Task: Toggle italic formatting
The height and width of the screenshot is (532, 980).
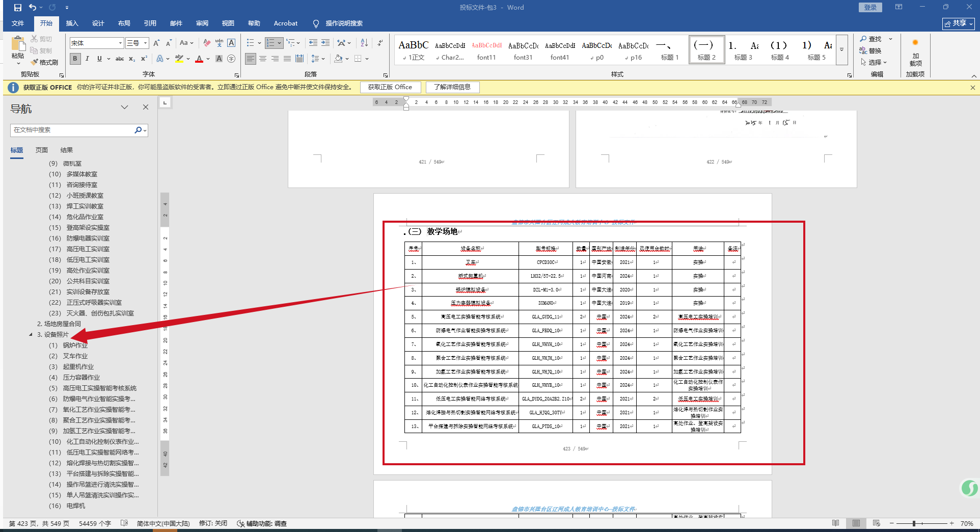Action: [x=87, y=59]
